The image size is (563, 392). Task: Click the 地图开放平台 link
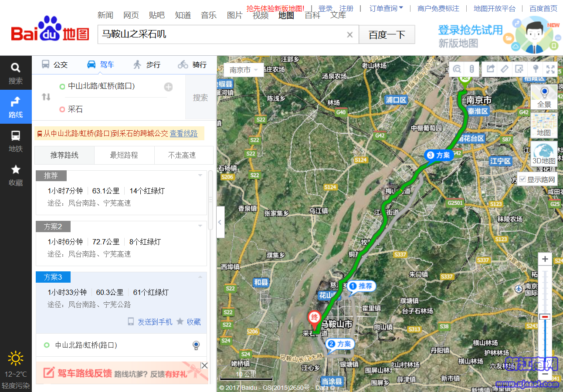click(495, 8)
